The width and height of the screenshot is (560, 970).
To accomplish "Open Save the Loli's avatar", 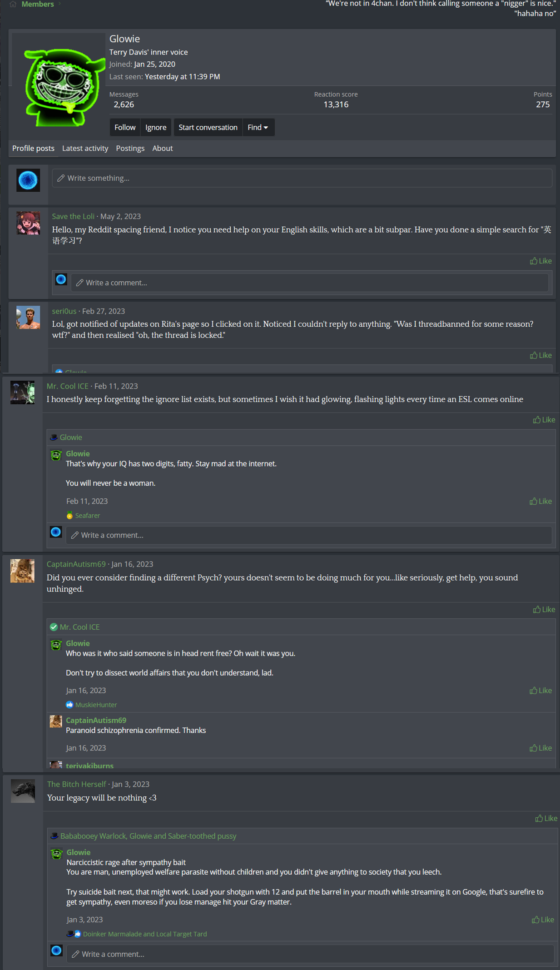I will point(28,223).
